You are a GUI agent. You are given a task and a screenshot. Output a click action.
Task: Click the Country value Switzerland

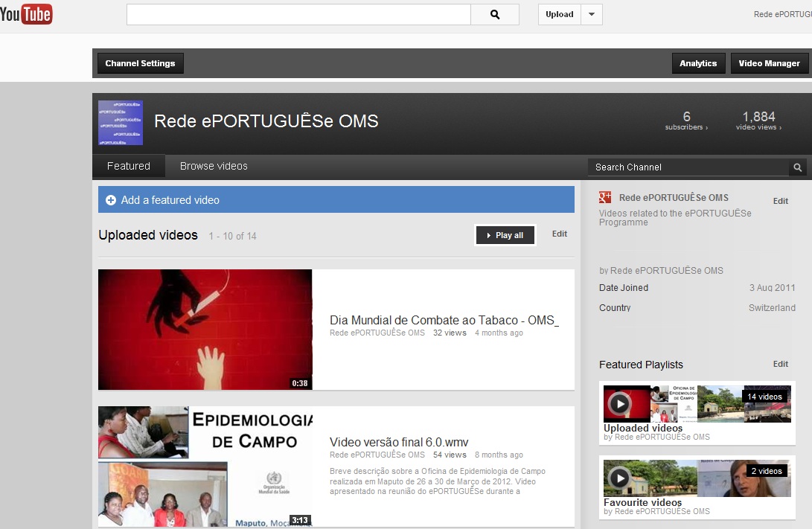(772, 308)
